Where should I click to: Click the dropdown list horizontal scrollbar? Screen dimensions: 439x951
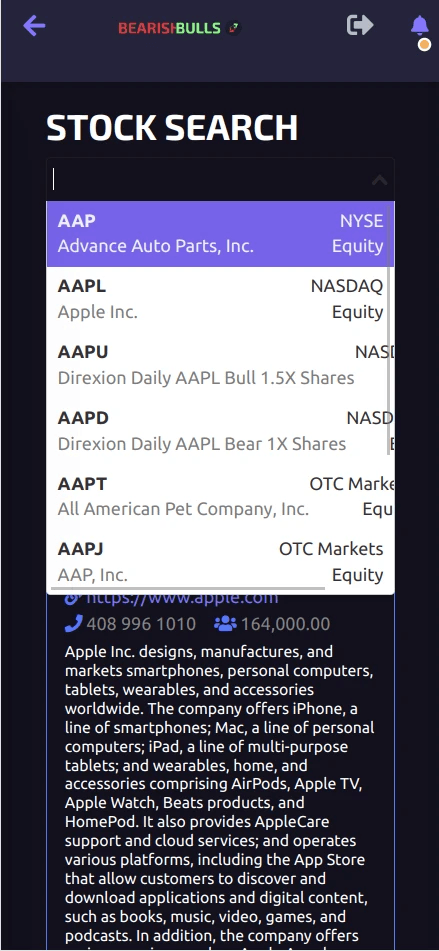click(188, 588)
